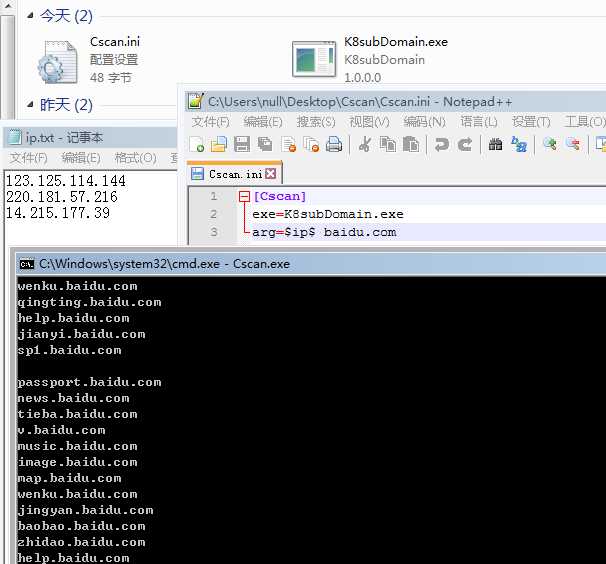Click the Cut scissors icon
The width and height of the screenshot is (606, 564).
365,144
